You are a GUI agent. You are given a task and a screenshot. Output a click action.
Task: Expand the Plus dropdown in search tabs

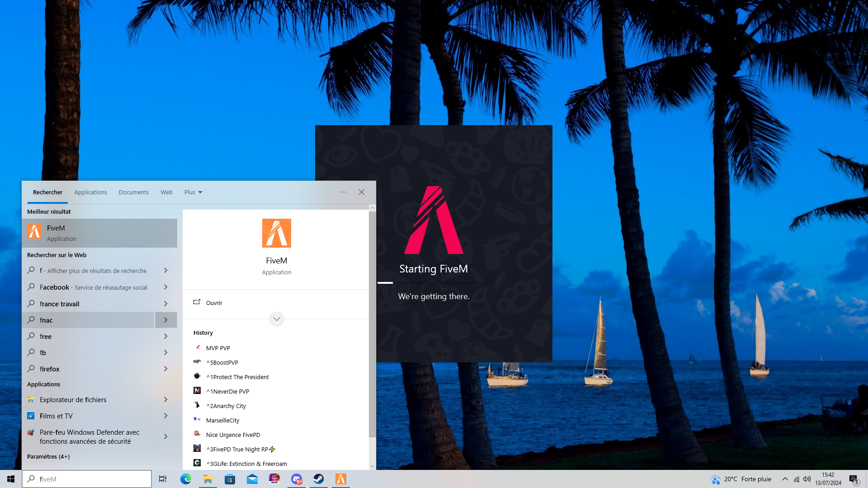point(193,192)
